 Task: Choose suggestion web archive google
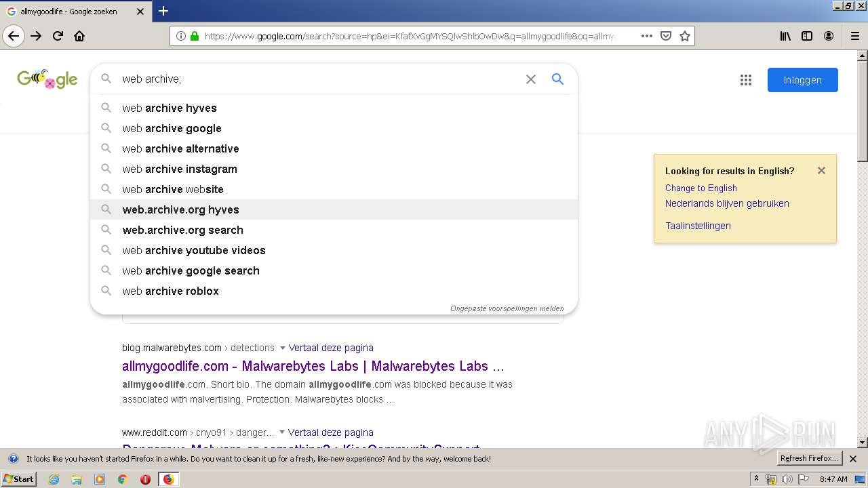pos(334,128)
